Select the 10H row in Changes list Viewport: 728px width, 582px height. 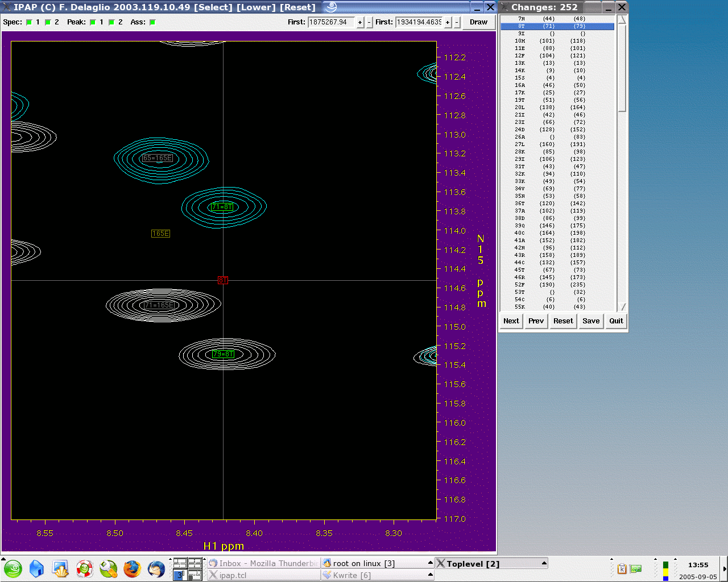pos(557,41)
